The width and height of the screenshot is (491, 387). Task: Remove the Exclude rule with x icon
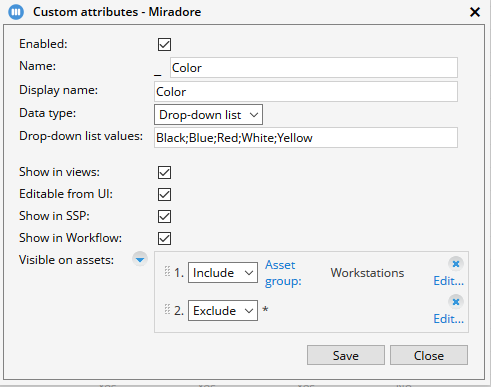click(x=456, y=302)
